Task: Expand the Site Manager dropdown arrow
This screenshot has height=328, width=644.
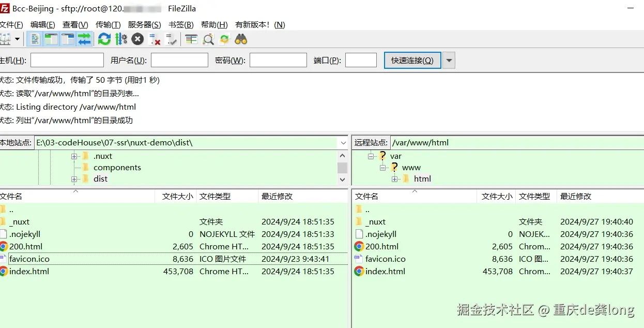Action: pyautogui.click(x=17, y=39)
